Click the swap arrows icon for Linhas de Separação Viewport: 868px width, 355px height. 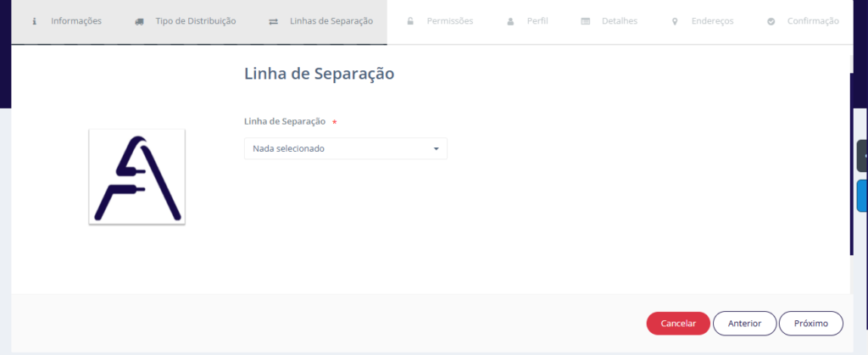pyautogui.click(x=273, y=21)
